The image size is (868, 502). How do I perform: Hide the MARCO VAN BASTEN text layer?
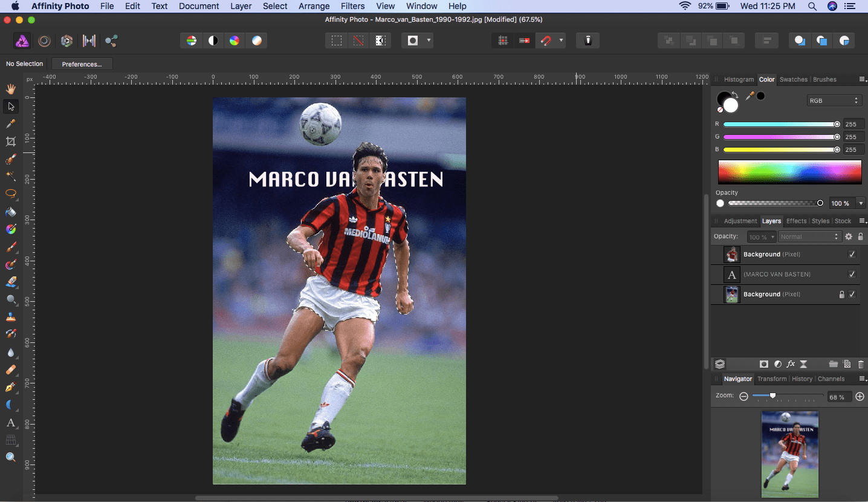pyautogui.click(x=852, y=275)
